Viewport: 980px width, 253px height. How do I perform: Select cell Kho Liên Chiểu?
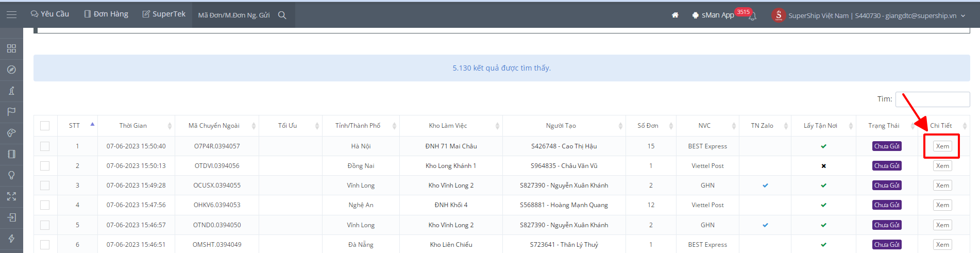click(x=451, y=245)
